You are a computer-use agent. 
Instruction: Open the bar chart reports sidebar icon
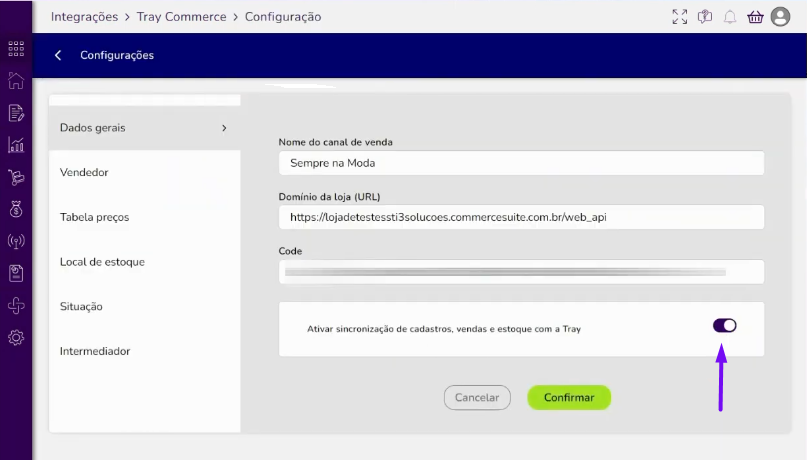pos(16,145)
